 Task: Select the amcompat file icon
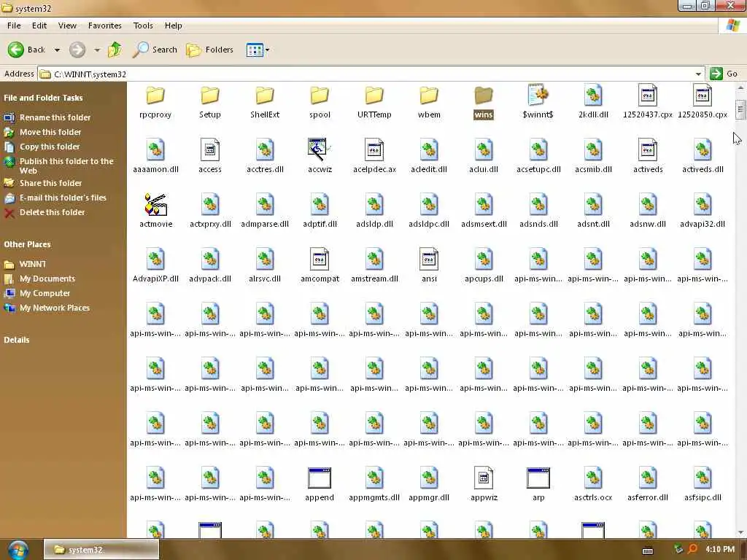point(320,259)
